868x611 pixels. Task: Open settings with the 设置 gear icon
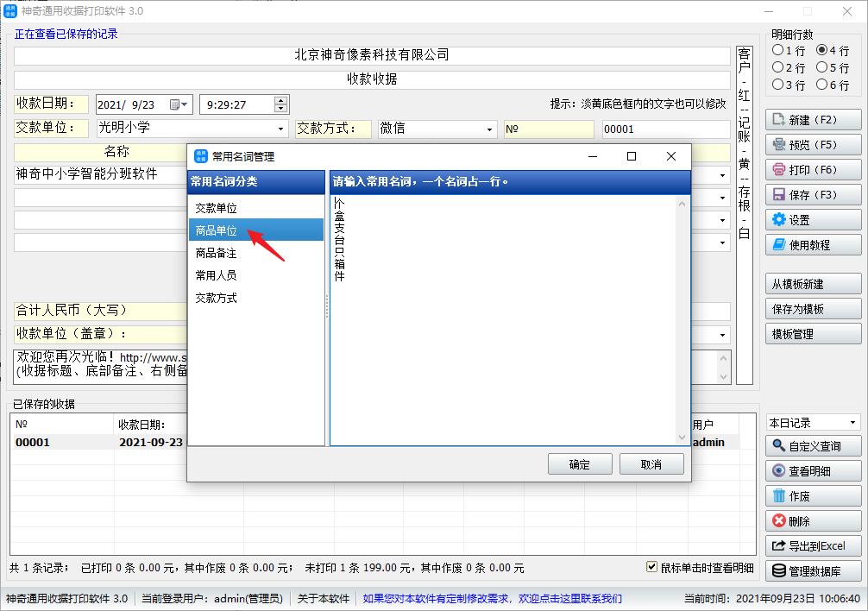779,220
